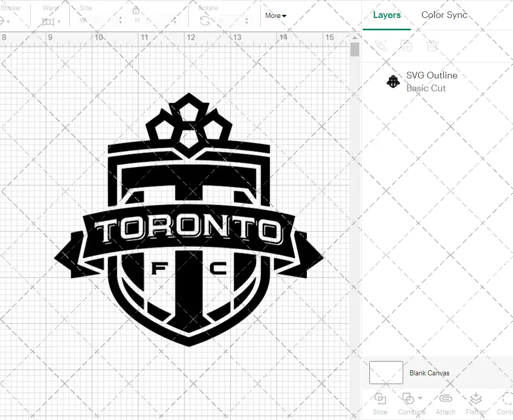
Task: Select the Layers tab
Action: 387,15
